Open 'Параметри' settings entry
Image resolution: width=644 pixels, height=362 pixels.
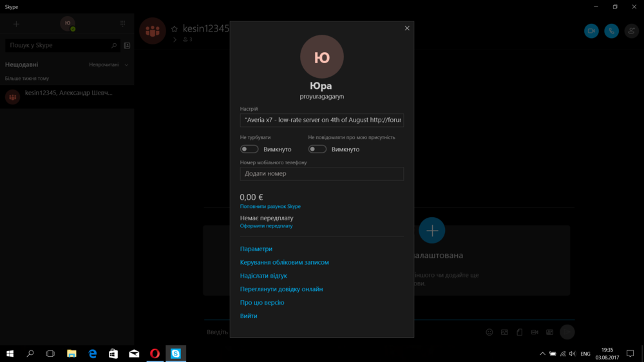click(x=256, y=249)
